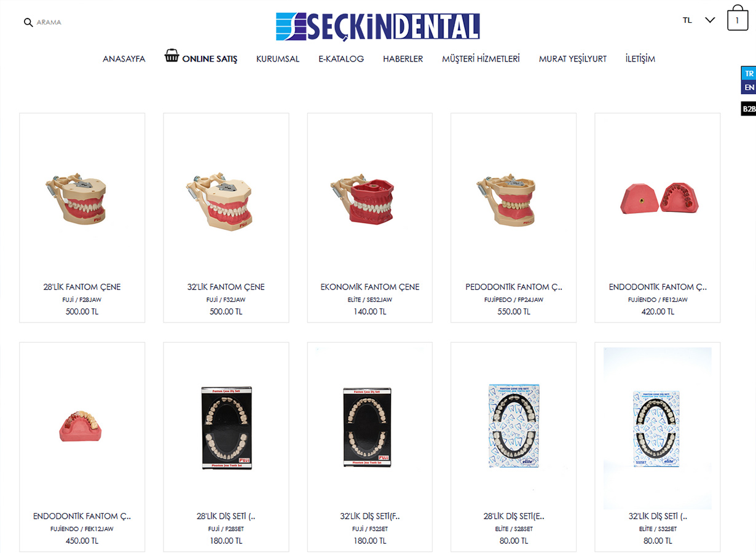Go to the Seçkin Dental logo homepage
This screenshot has width=756, height=553.
click(377, 26)
